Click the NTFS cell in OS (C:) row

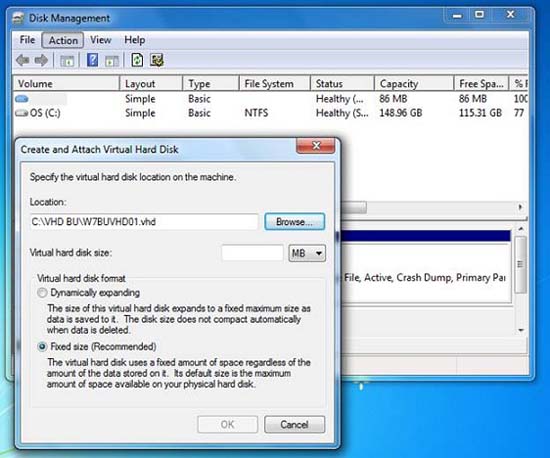(x=256, y=113)
